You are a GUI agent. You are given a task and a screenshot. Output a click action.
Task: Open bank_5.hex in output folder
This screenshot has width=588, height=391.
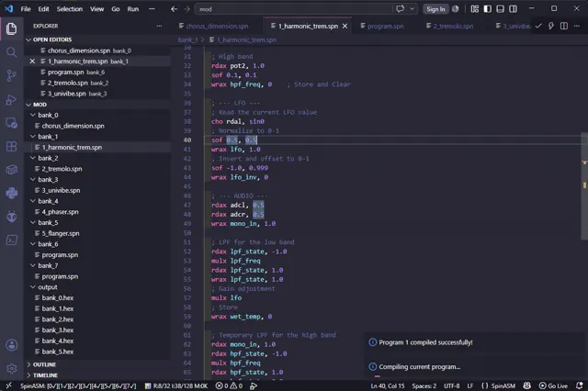coord(57,352)
